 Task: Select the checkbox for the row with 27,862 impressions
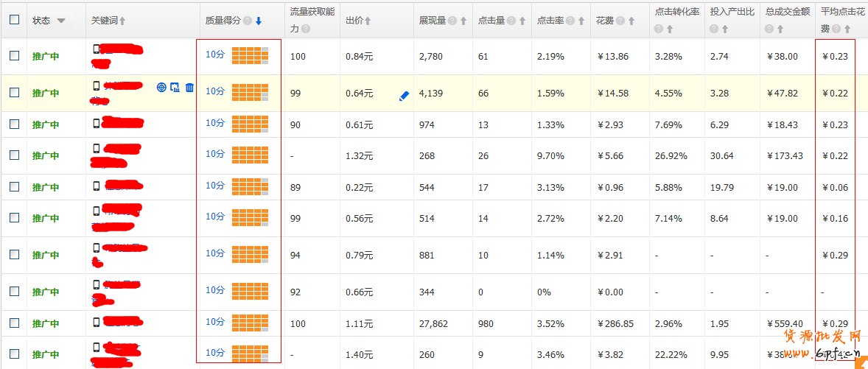click(x=15, y=323)
